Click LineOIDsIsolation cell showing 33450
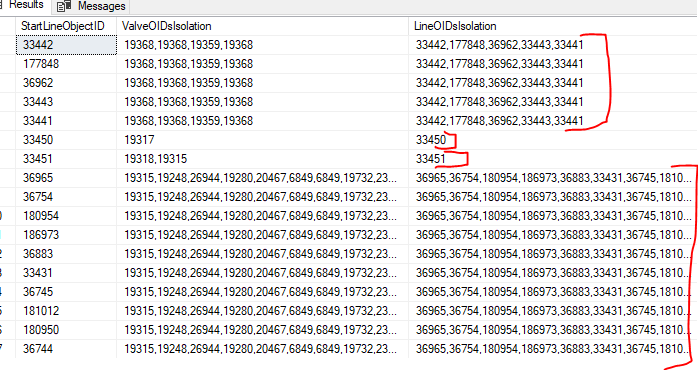The image size is (698, 370). click(x=553, y=140)
